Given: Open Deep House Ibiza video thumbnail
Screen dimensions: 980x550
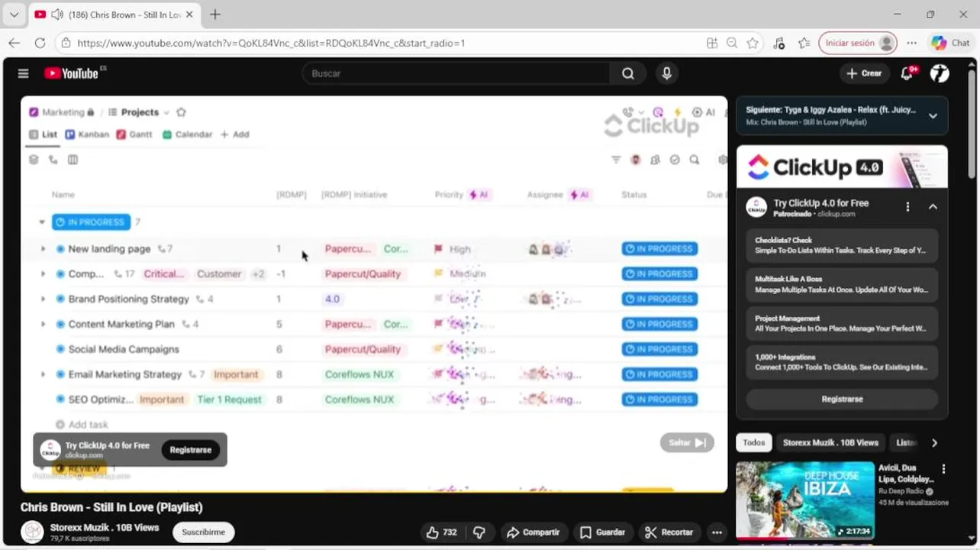Looking at the screenshot, I should [805, 500].
